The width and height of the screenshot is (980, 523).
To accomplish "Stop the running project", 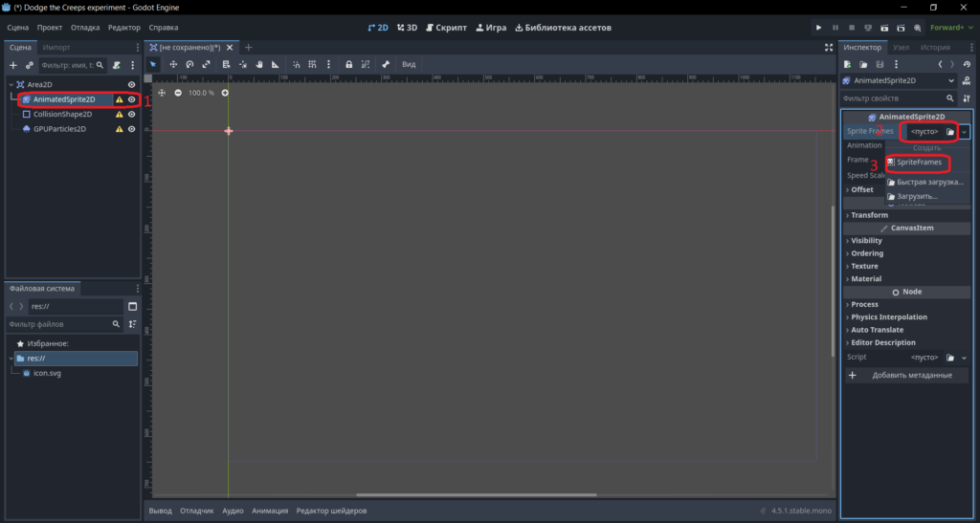I will 851,28.
